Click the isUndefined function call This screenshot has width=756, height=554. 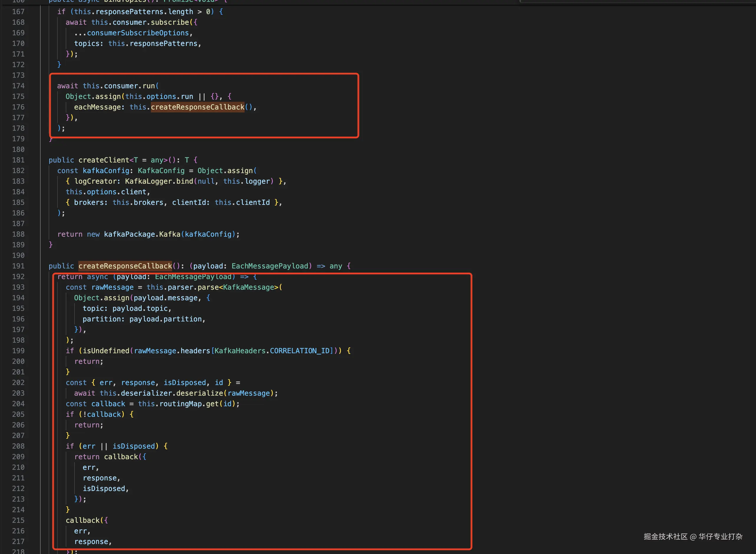pos(106,351)
